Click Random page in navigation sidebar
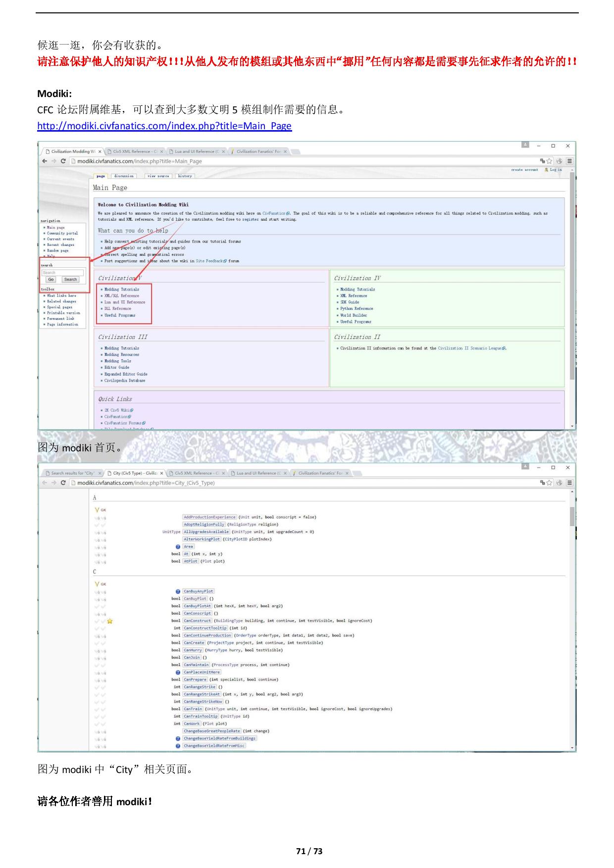The width and height of the screenshot is (614, 868). pyautogui.click(x=58, y=251)
